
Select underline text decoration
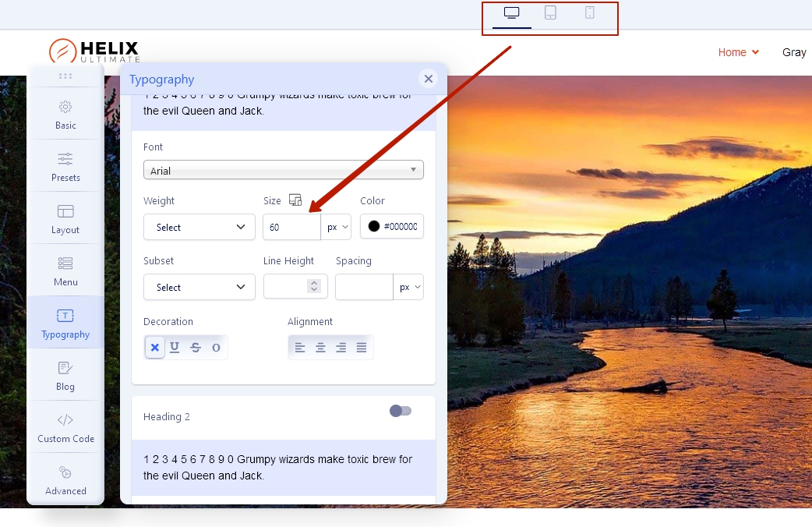(x=175, y=348)
